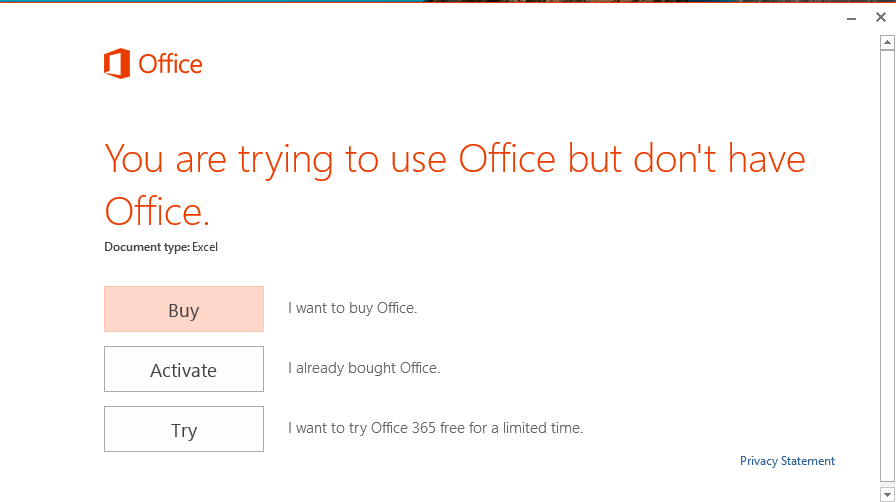The width and height of the screenshot is (896, 502).
Task: Click the scrollbar up arrow
Action: pos(886,42)
